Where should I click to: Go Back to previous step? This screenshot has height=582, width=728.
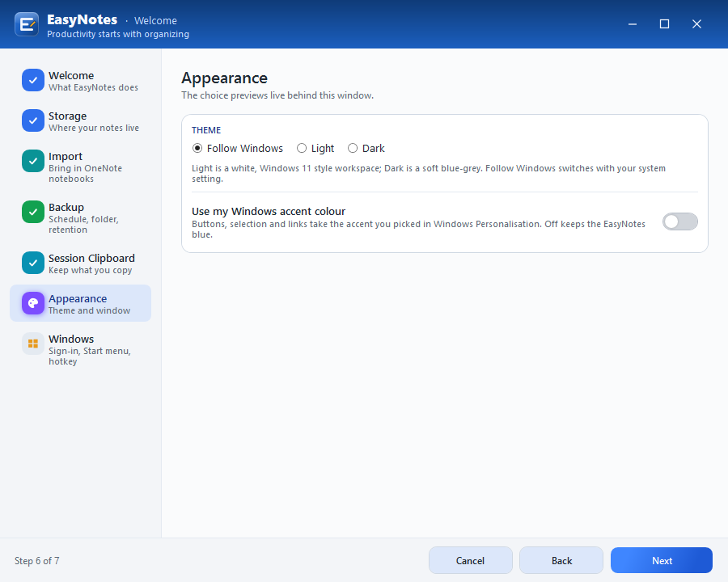coord(561,560)
